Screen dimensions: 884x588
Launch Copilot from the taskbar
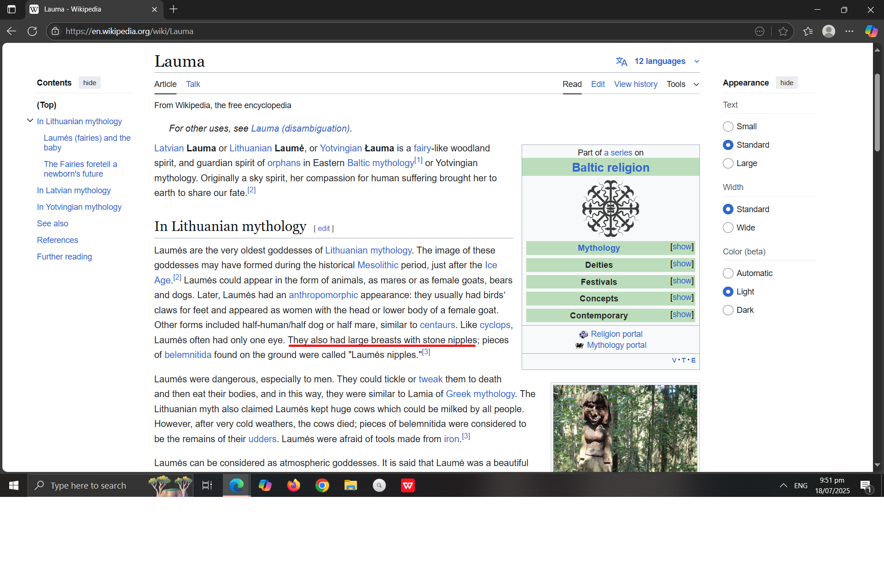tap(265, 485)
